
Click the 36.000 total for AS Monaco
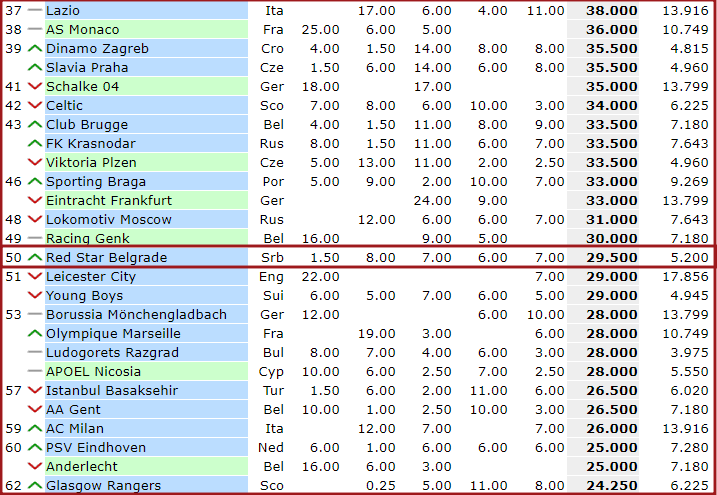pyautogui.click(x=611, y=30)
